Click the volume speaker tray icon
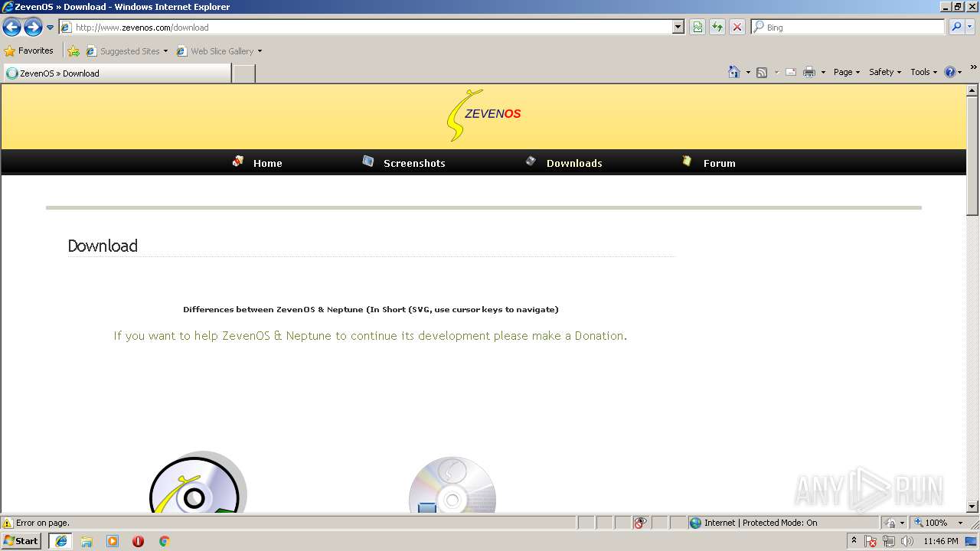980x551 pixels. pyautogui.click(x=907, y=541)
